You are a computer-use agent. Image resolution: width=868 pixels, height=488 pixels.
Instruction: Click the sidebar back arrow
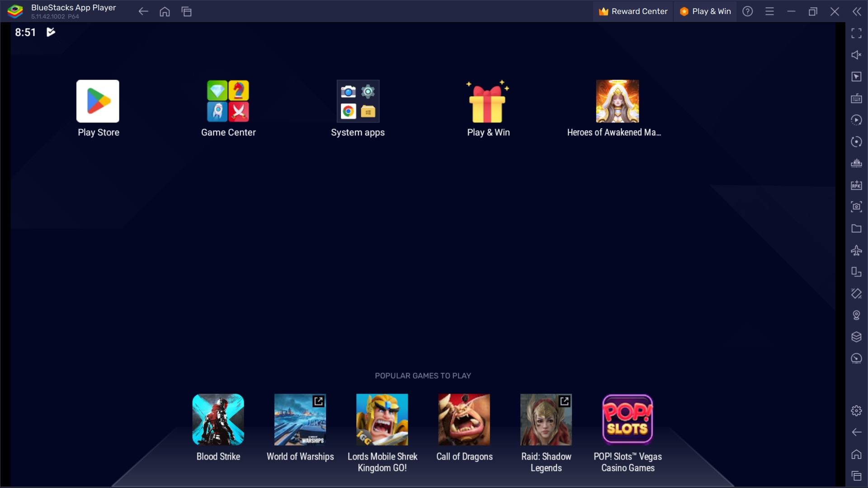pos(856,432)
